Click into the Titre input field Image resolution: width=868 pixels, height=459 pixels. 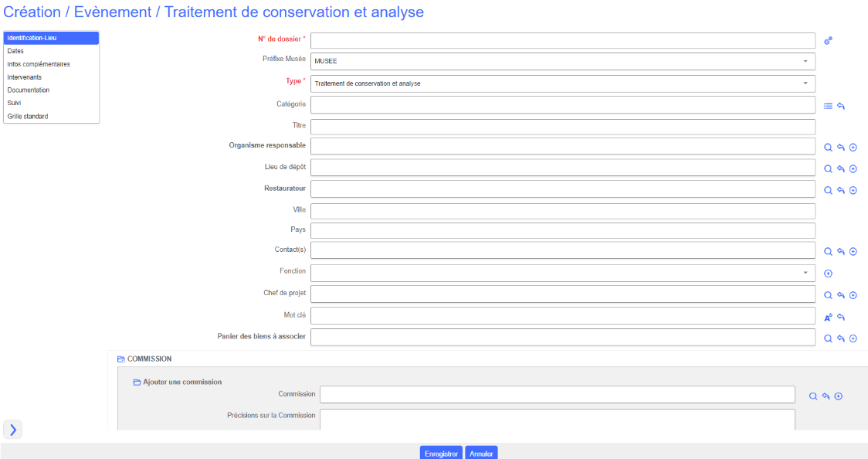(x=563, y=127)
